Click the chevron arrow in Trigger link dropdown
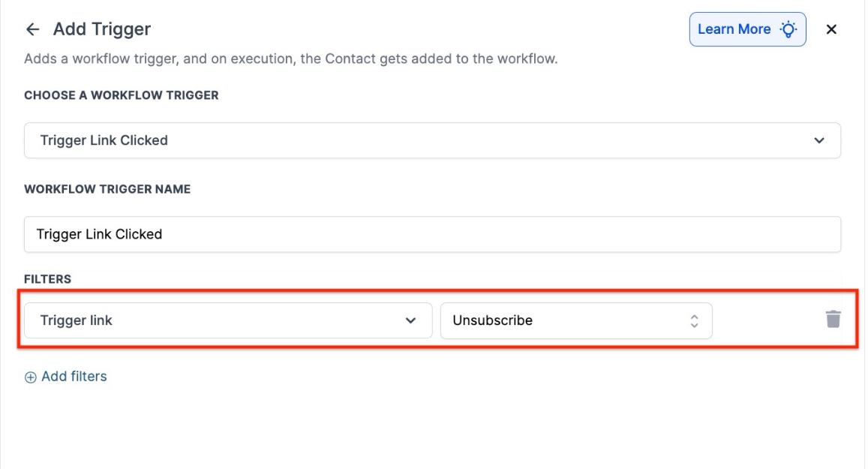868x469 pixels. pyautogui.click(x=410, y=320)
